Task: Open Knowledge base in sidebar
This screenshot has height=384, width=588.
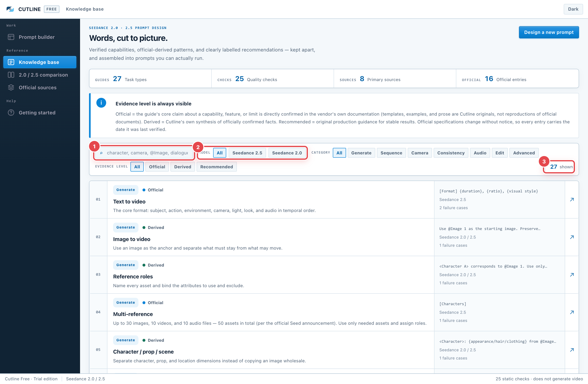Action: [40, 62]
